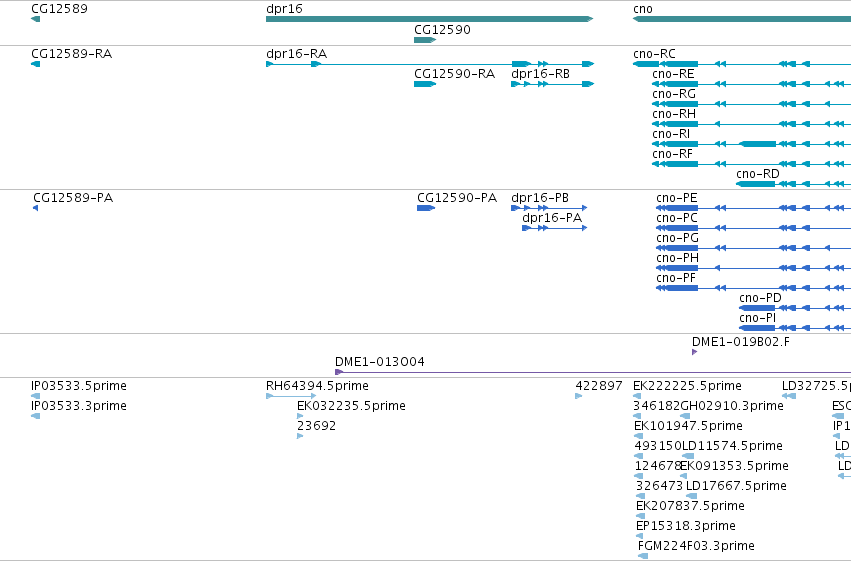Click the LD11574.5prime EST label

[x=732, y=446]
